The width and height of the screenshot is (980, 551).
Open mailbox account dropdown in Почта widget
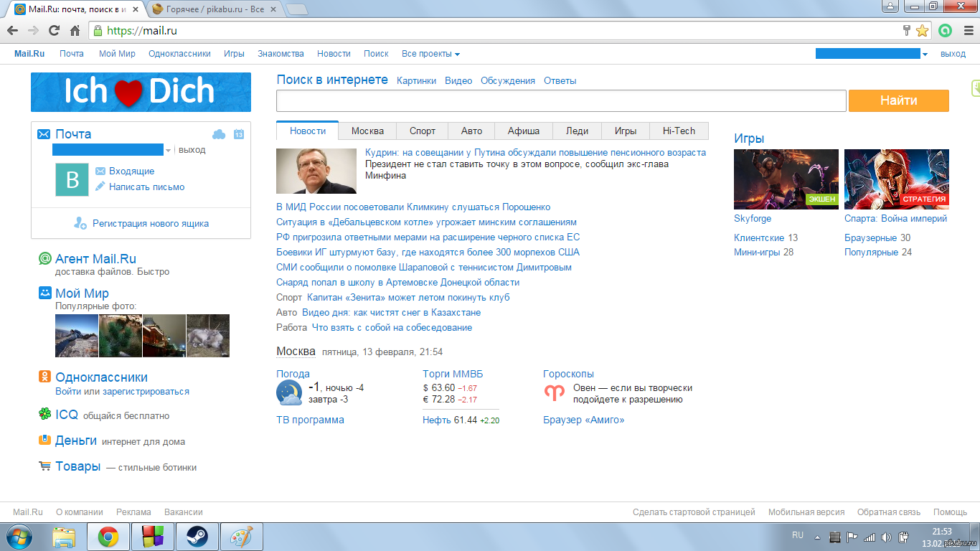pyautogui.click(x=169, y=151)
